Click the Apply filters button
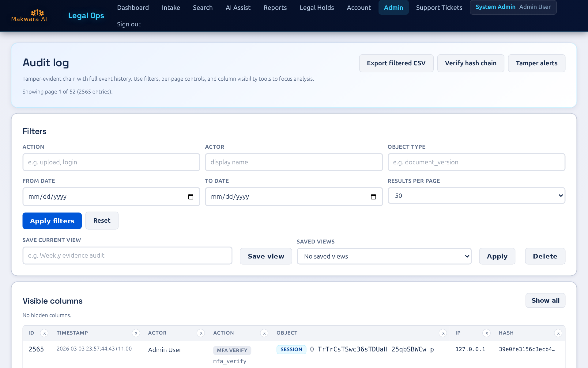 coord(52,221)
